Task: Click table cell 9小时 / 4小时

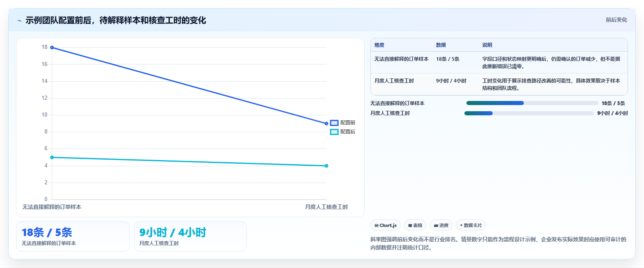Action: pyautogui.click(x=451, y=81)
